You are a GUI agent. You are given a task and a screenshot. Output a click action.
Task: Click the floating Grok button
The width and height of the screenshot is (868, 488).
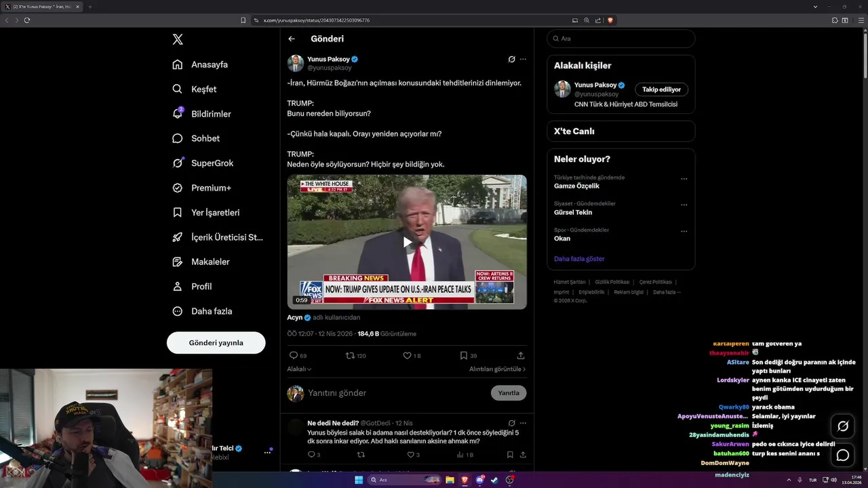843,426
